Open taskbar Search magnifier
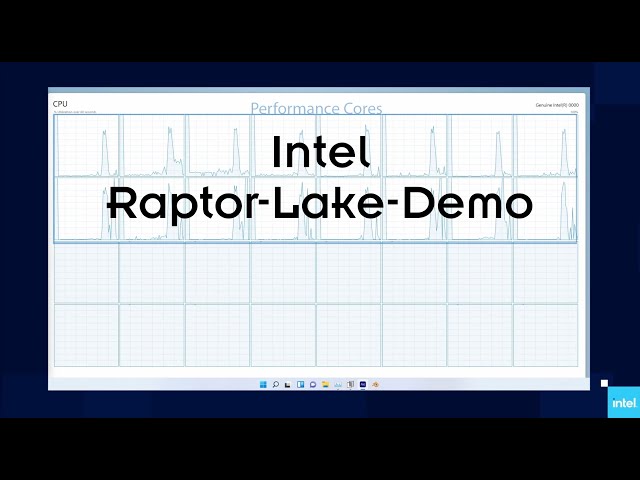Screen dimensions: 640x480 (276, 384)
